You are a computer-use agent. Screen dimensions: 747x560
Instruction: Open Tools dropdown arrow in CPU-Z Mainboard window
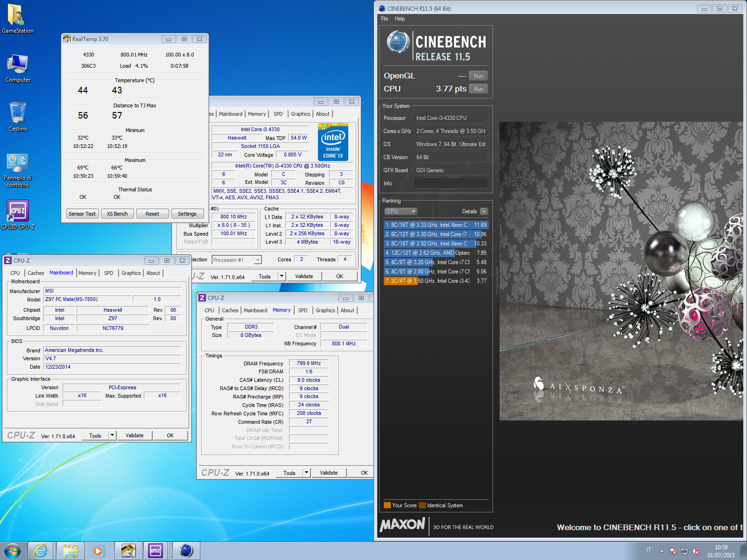pos(112,435)
